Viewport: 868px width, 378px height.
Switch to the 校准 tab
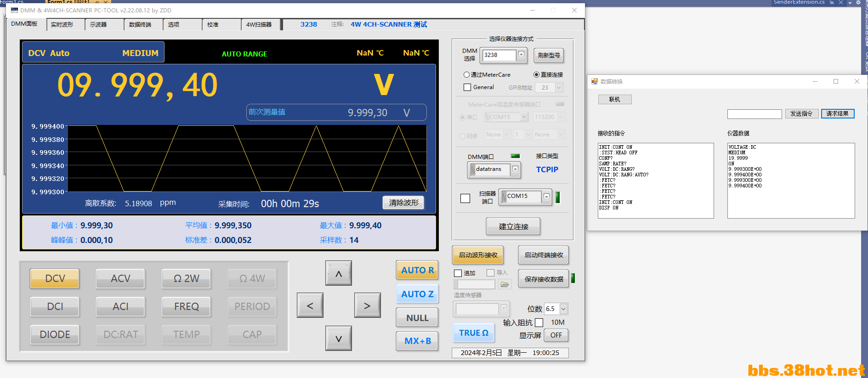coord(221,25)
